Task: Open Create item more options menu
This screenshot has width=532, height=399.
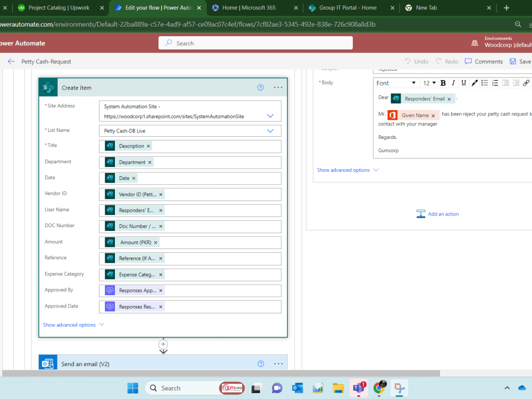Action: [x=278, y=88]
